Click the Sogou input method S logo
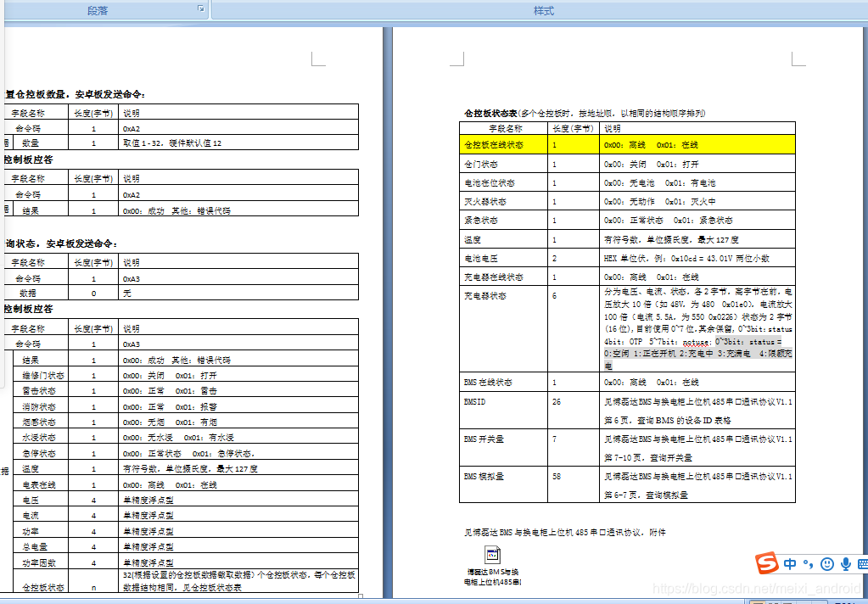This screenshot has height=604, width=868. (768, 564)
